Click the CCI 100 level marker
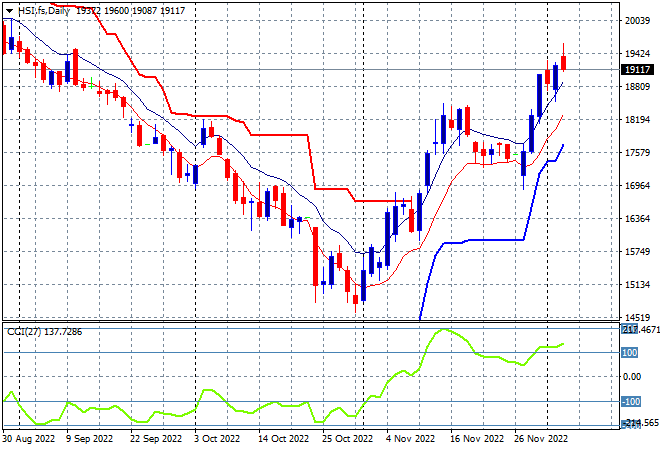 click(630, 353)
